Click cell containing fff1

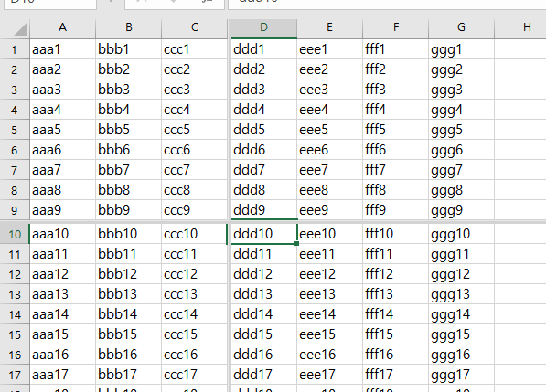click(396, 49)
